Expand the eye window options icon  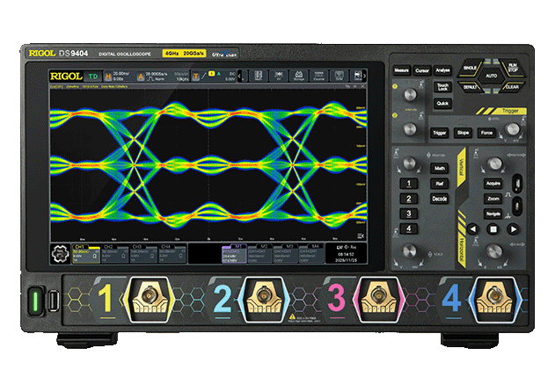361,236
